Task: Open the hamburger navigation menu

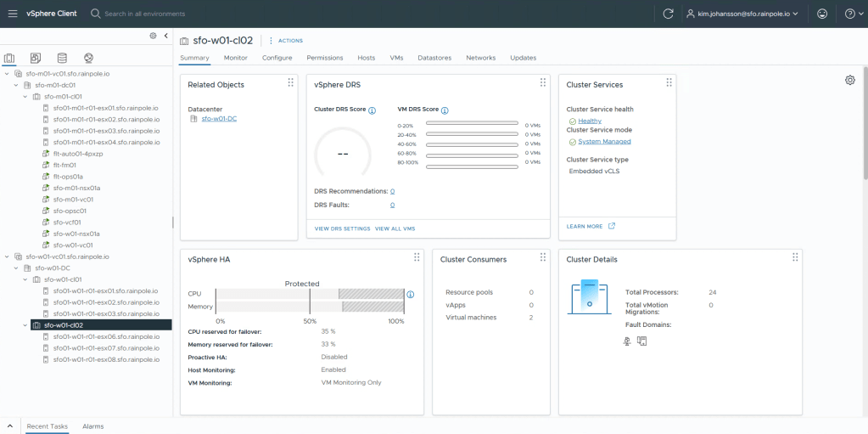Action: 13,14
